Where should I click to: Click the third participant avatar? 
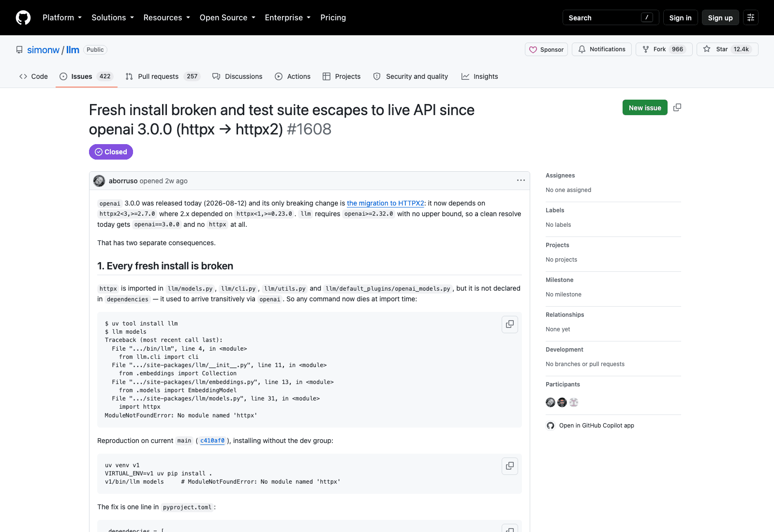tap(574, 402)
